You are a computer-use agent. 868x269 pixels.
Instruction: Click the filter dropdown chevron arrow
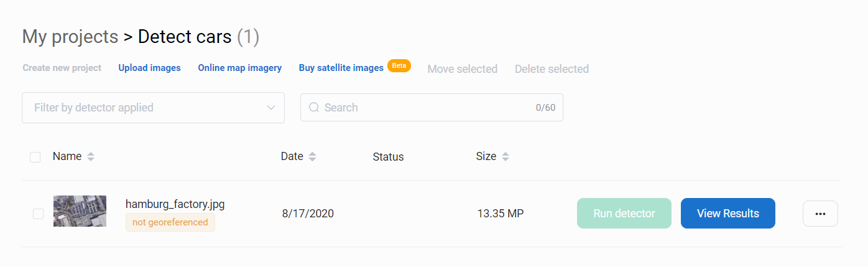tap(271, 108)
